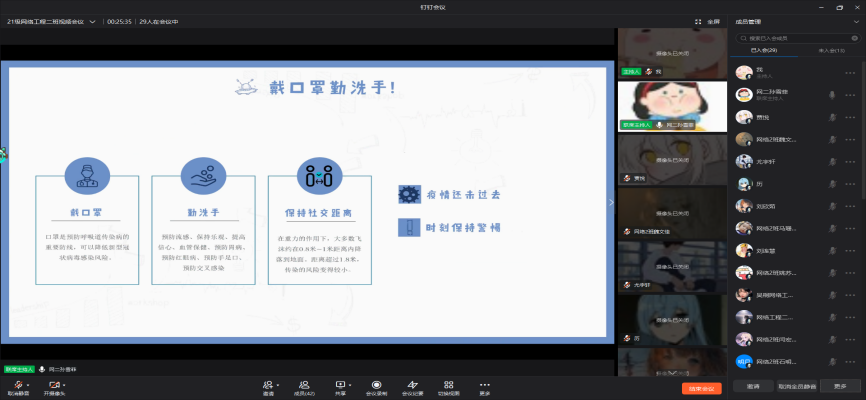Open the 成员 members list icon
866x400 pixels.
[x=302, y=384]
